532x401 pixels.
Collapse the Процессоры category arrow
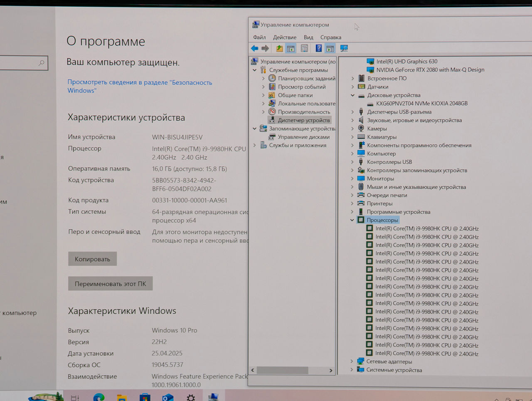tap(352, 220)
